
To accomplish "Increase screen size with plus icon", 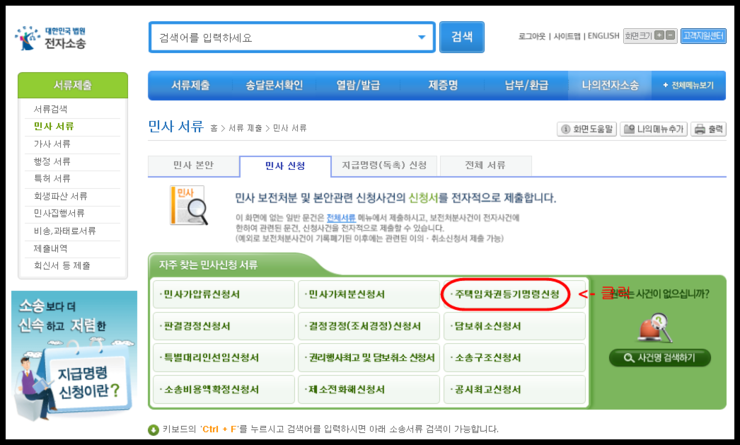I will (659, 35).
